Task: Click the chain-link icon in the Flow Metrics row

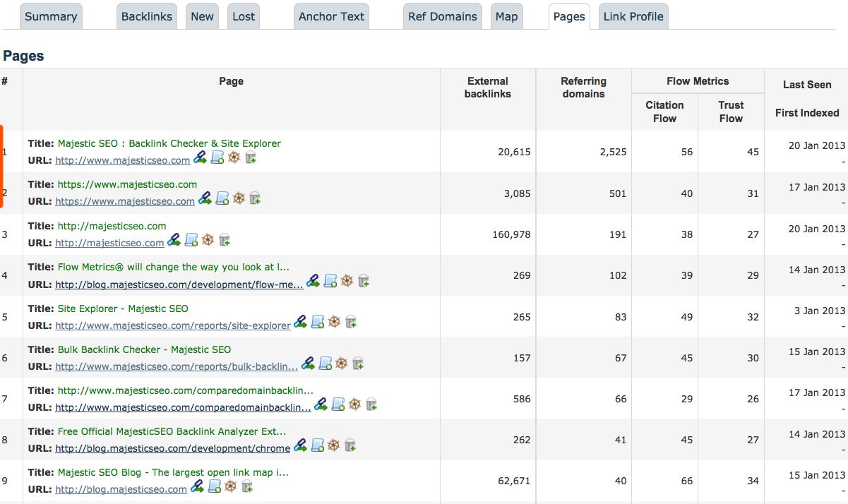Action: (x=313, y=280)
